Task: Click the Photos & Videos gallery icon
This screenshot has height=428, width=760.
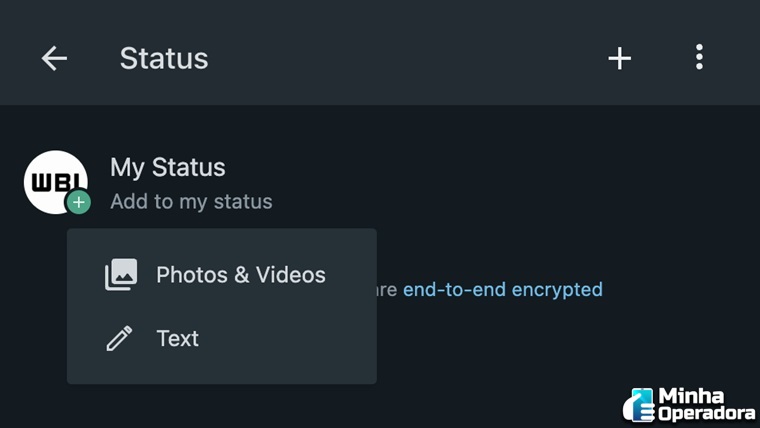Action: click(121, 275)
